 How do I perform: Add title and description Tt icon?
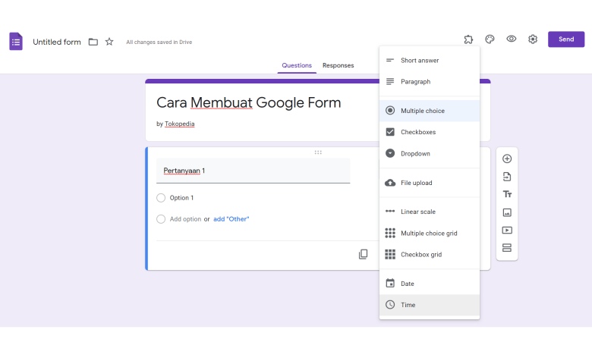pyautogui.click(x=507, y=194)
